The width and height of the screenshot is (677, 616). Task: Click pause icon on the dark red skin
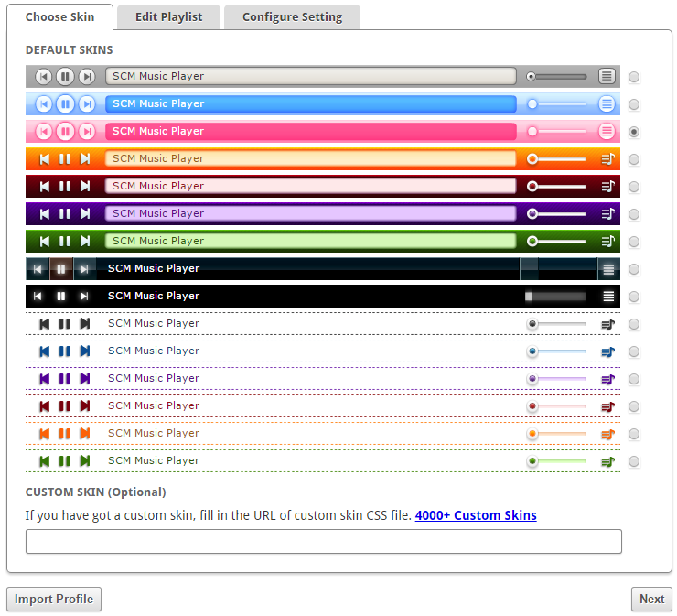65,187
